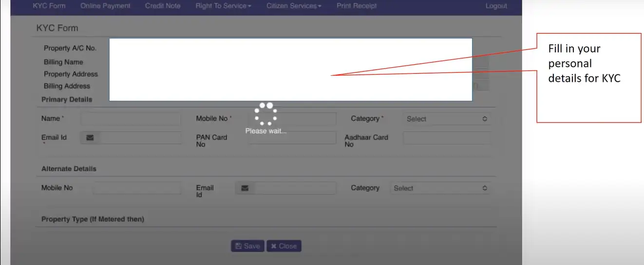
Task: Click the Aadhaar Card No input field
Action: pyautogui.click(x=447, y=138)
